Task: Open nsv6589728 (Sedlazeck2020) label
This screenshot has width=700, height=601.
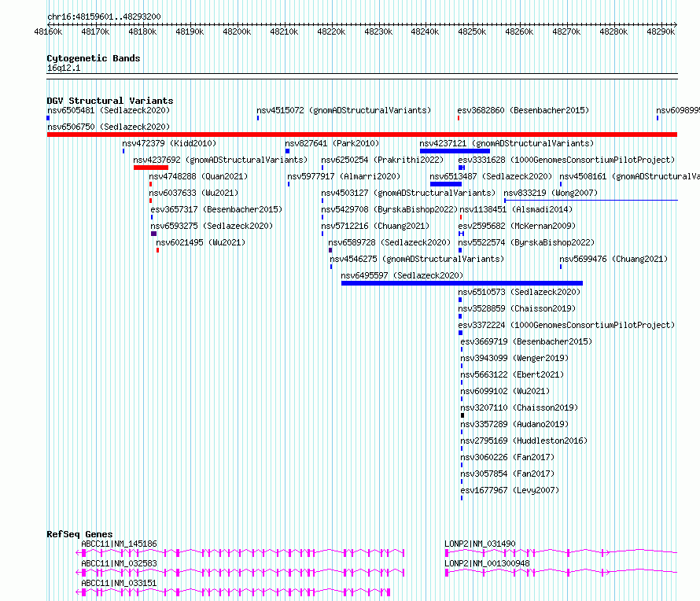Action: coord(390,242)
